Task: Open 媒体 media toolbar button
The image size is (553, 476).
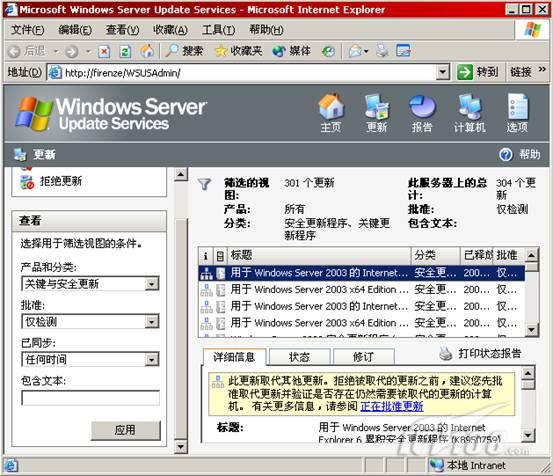Action: click(x=291, y=51)
